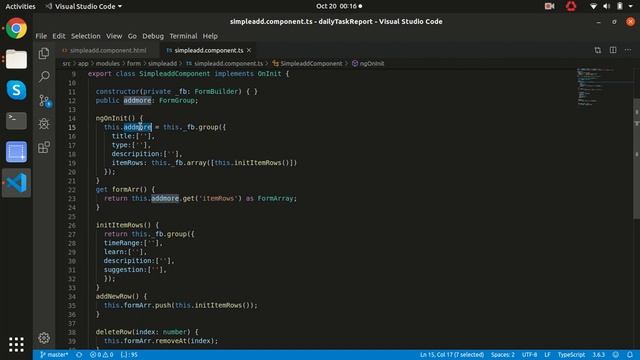This screenshot has width=640, height=360.
Task: Click deleteRow method name on line 38
Action: click(114, 332)
